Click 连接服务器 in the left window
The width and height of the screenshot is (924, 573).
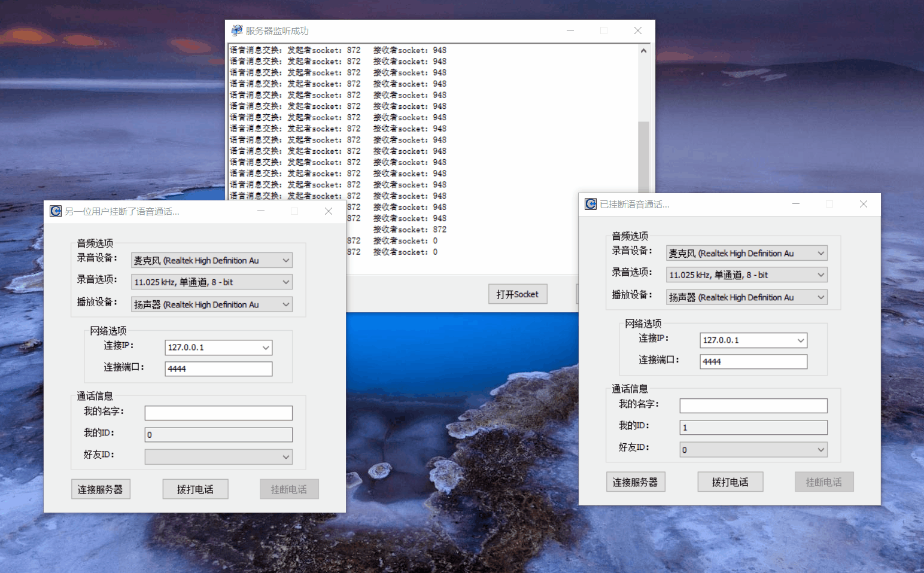click(101, 489)
